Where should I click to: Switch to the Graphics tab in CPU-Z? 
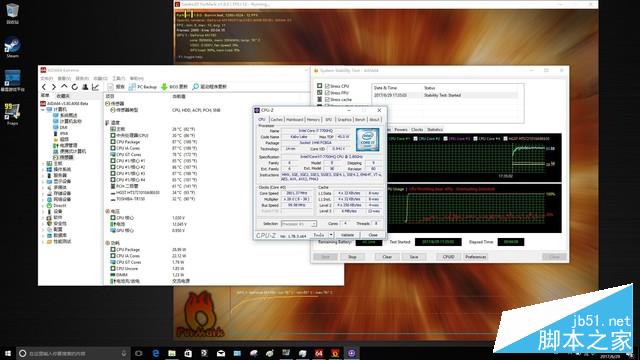coord(344,120)
